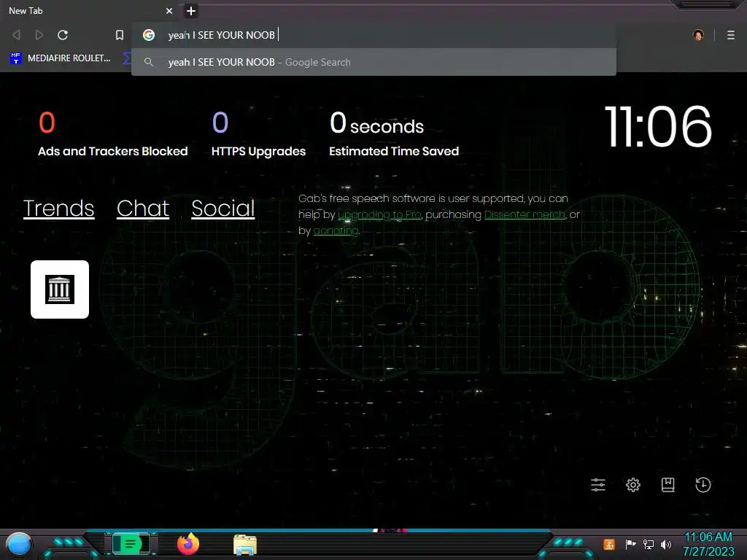Open history via the clock icon
The width and height of the screenshot is (747, 560).
pyautogui.click(x=703, y=485)
